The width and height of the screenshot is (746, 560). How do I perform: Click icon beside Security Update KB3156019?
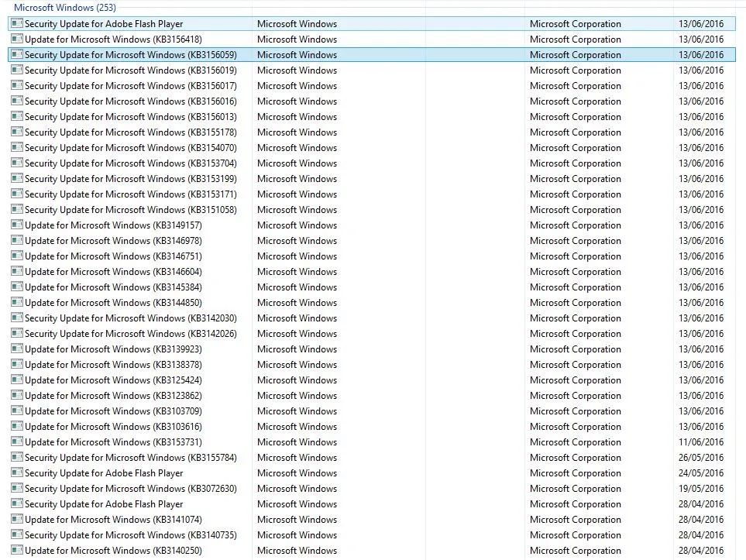[16, 70]
